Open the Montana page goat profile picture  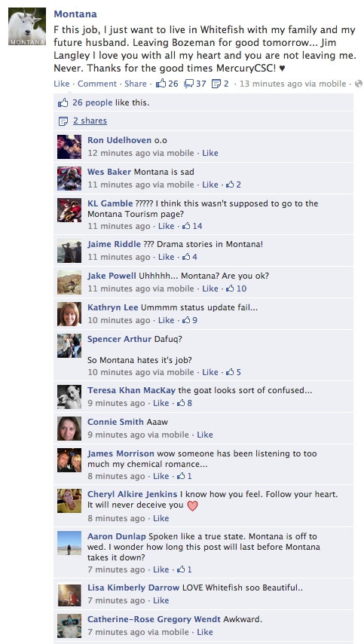coord(27,26)
